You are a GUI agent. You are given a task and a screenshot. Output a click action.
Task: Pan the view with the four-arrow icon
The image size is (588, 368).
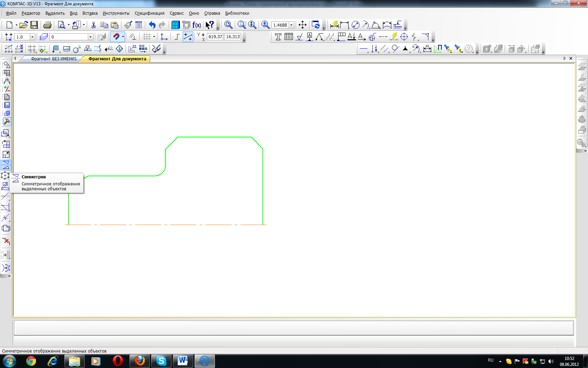tap(302, 25)
